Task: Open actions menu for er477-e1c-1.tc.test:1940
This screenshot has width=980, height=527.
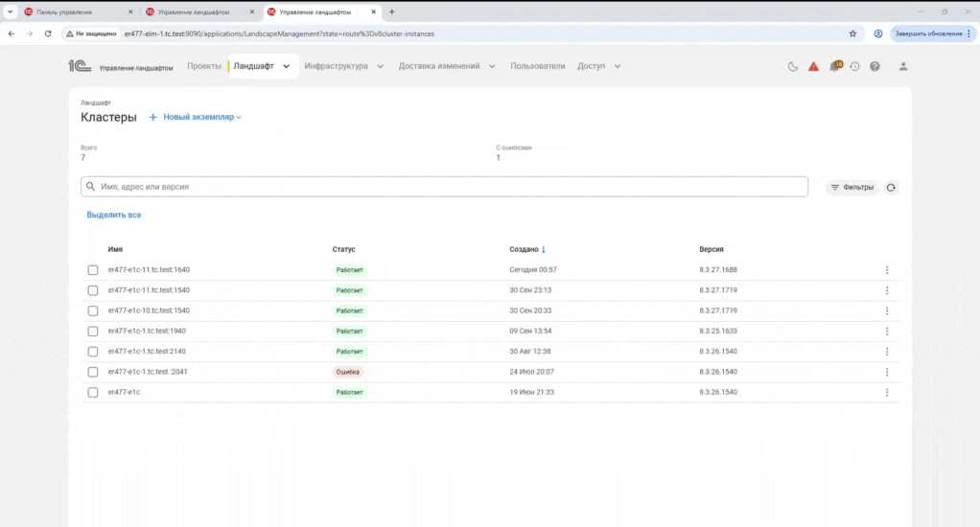Action: [x=887, y=331]
